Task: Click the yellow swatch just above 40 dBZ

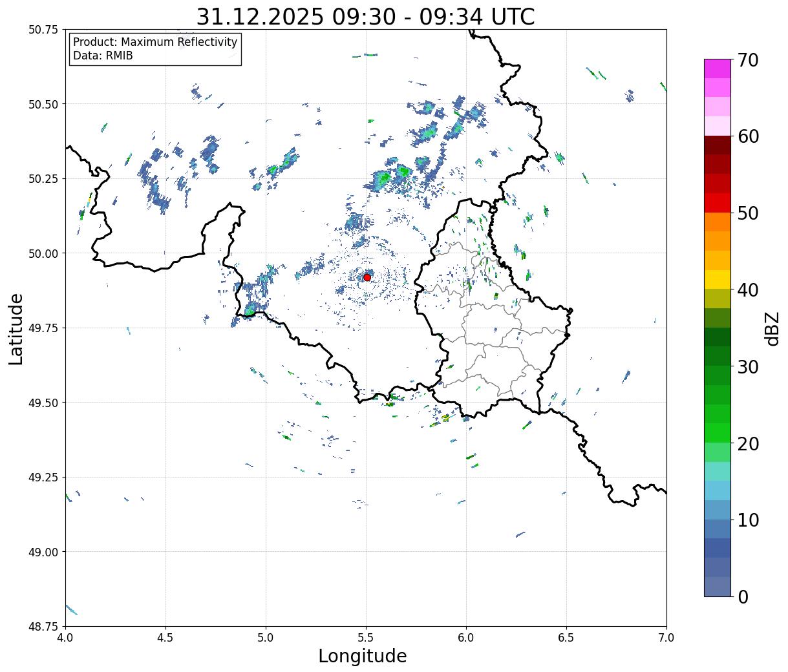Action: tap(718, 279)
